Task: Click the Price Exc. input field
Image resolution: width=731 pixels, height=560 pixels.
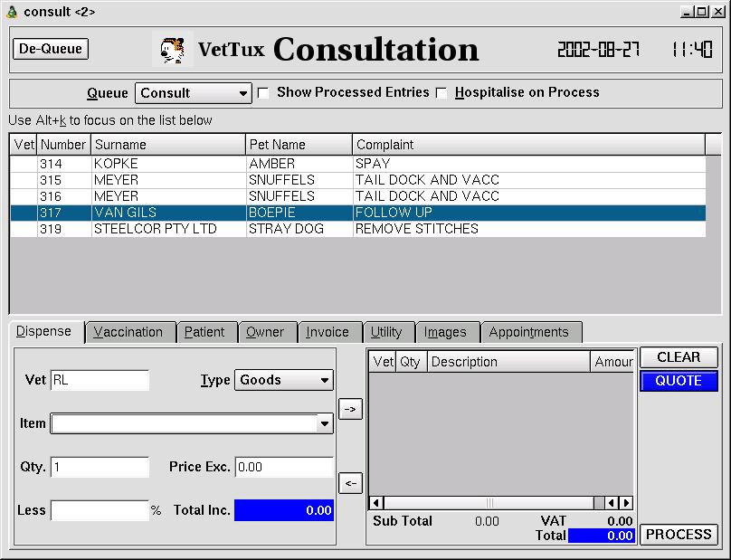Action: pos(284,467)
